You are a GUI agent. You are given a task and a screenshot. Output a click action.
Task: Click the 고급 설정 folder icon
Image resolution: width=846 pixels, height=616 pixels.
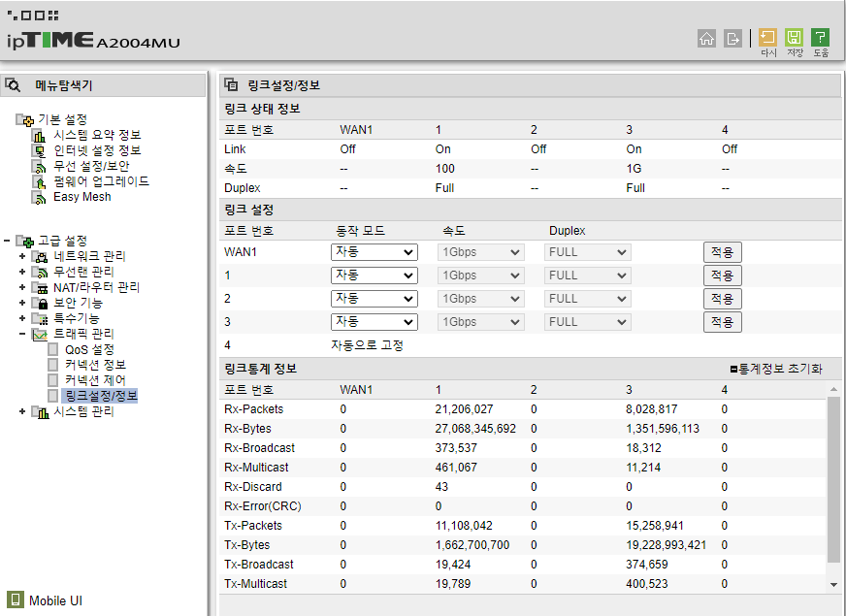25,242
